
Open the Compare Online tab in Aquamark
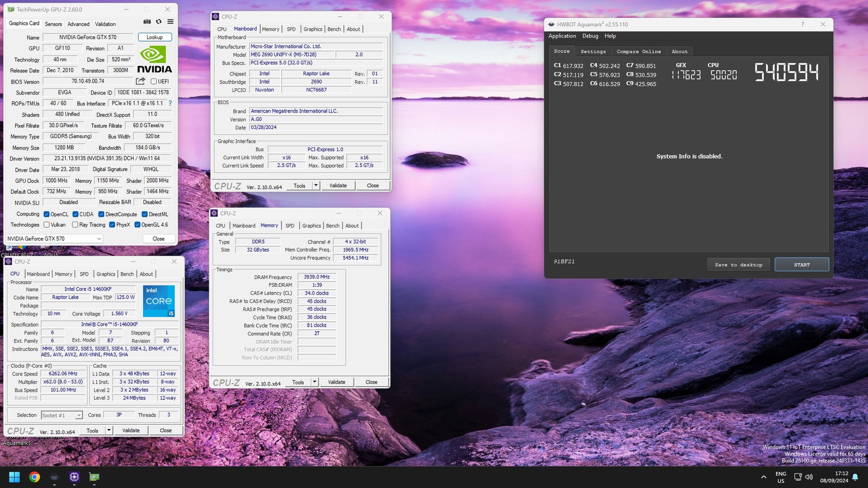point(638,52)
